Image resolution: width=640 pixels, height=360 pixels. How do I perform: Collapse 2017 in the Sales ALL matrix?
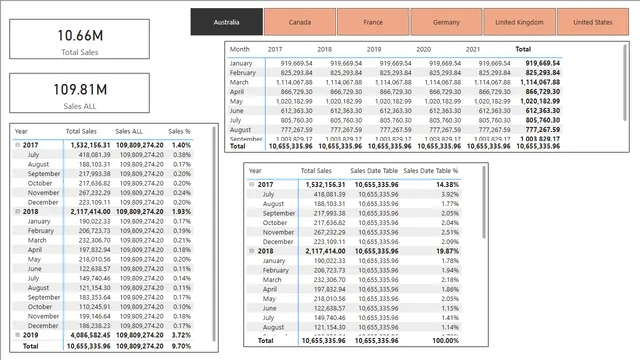tap(18, 145)
